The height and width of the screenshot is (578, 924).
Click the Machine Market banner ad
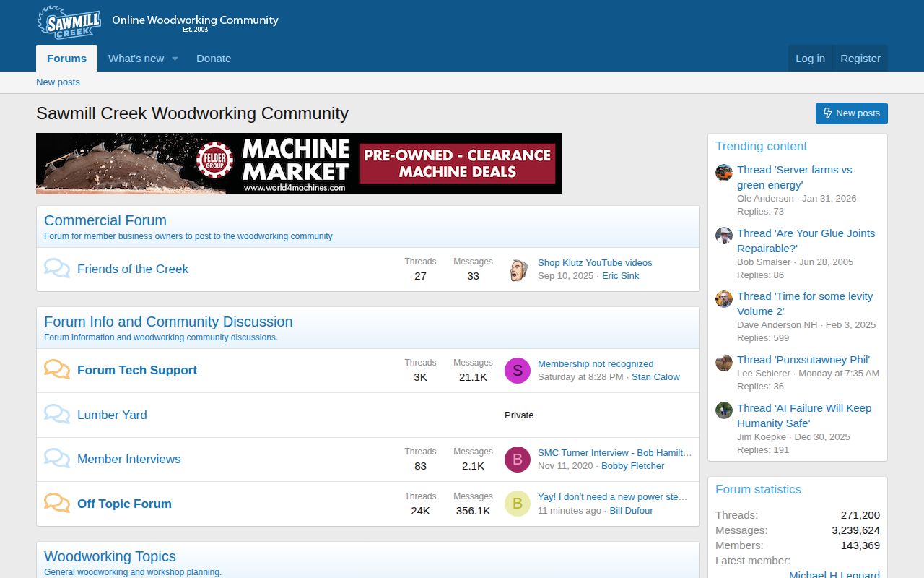(298, 163)
